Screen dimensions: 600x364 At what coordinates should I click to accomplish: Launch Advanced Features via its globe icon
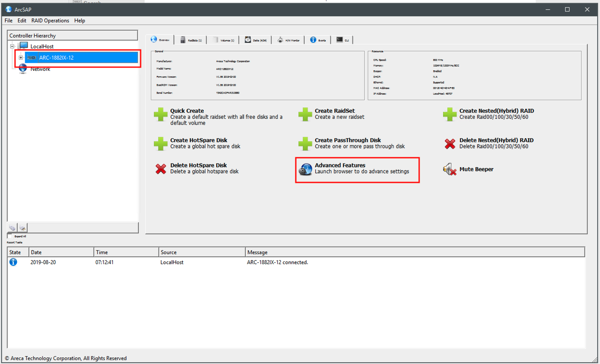(x=305, y=169)
